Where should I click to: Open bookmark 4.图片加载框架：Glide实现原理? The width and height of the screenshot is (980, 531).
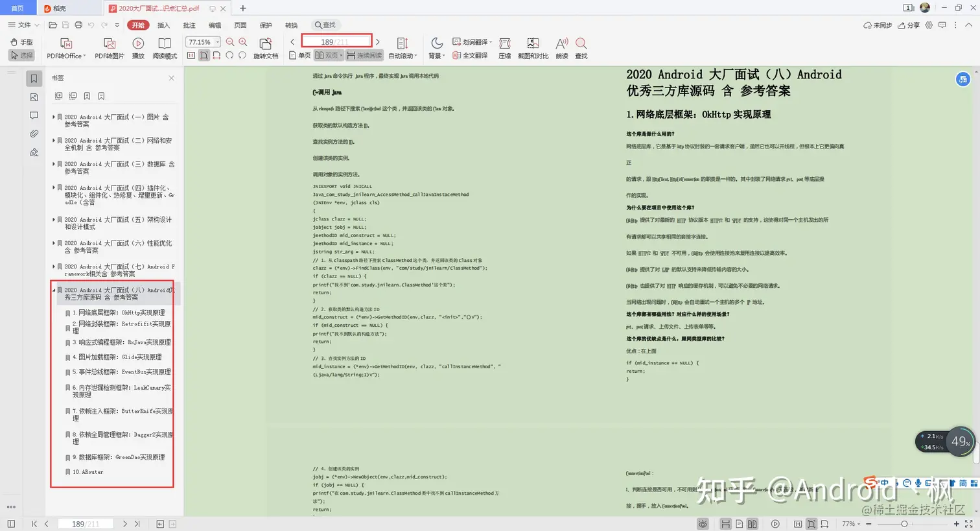pos(117,357)
